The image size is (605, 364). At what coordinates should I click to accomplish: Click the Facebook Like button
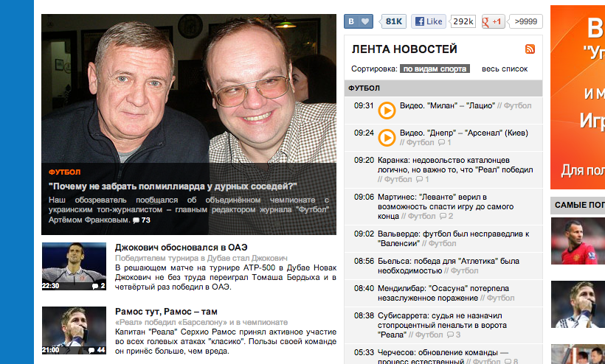pos(428,21)
